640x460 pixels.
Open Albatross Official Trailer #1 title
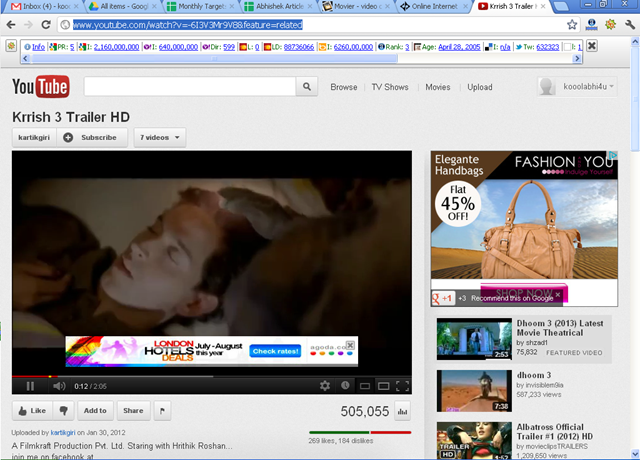pyautogui.click(x=554, y=431)
